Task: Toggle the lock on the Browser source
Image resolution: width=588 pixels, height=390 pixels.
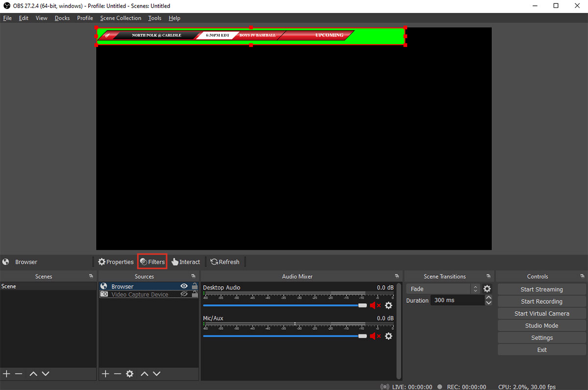Action: pos(195,286)
